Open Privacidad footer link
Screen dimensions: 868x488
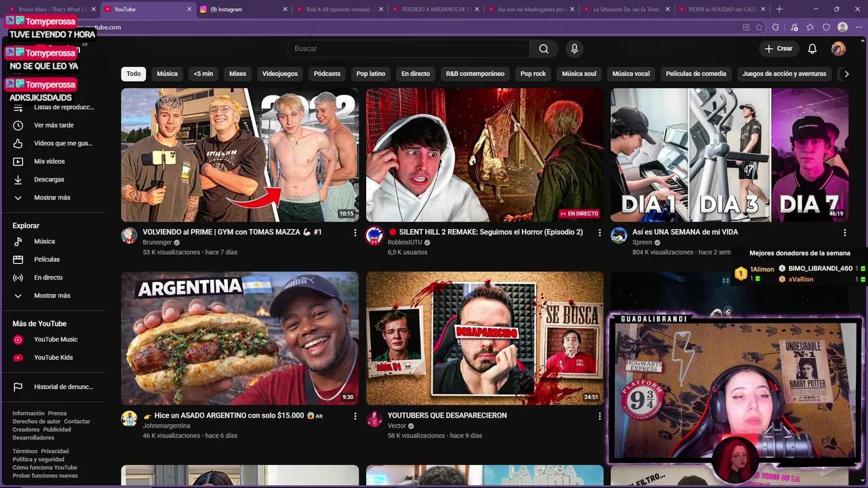point(54,451)
